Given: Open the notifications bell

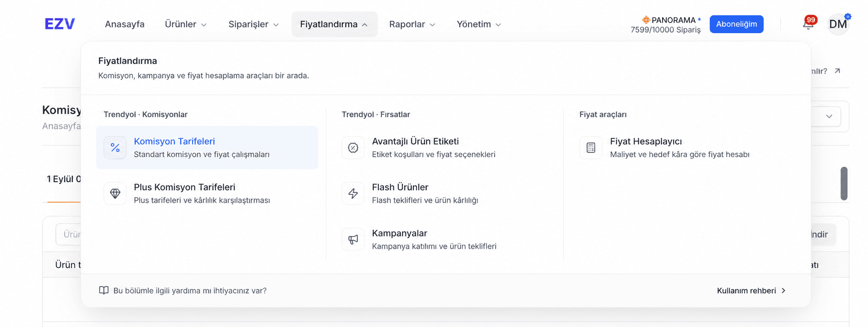Looking at the screenshot, I should [808, 24].
